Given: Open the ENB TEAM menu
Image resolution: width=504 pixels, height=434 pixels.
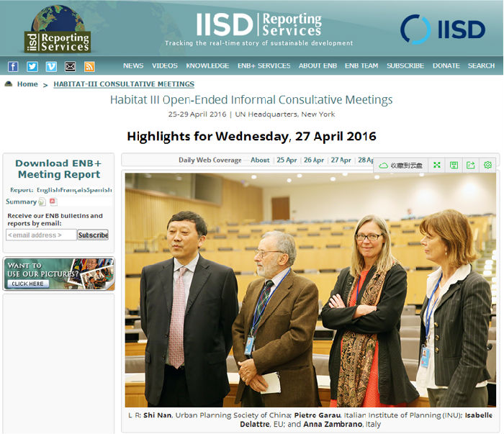Looking at the screenshot, I should [361, 65].
